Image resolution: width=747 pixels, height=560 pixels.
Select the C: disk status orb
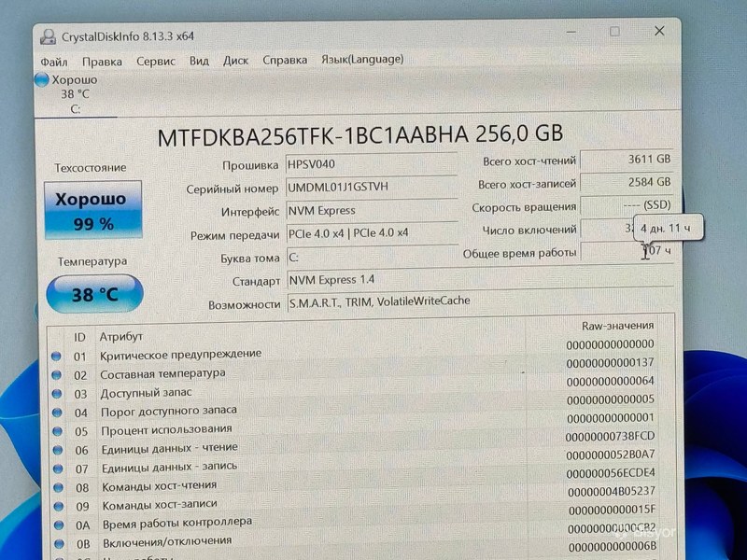pos(41,80)
